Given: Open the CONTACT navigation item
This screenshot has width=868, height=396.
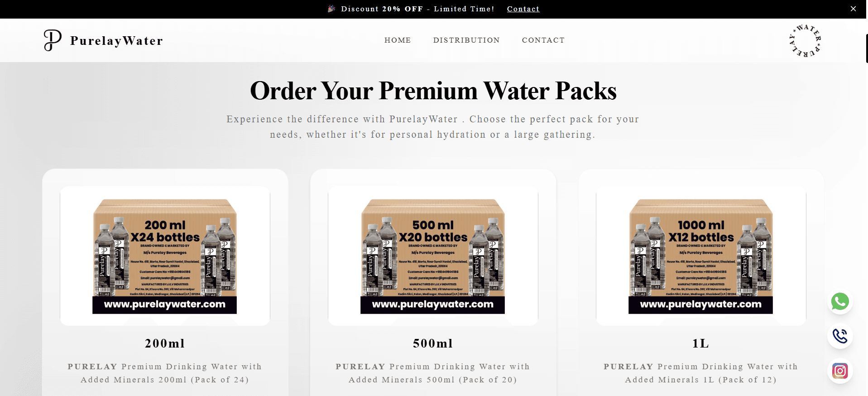Looking at the screenshot, I should pos(543,40).
